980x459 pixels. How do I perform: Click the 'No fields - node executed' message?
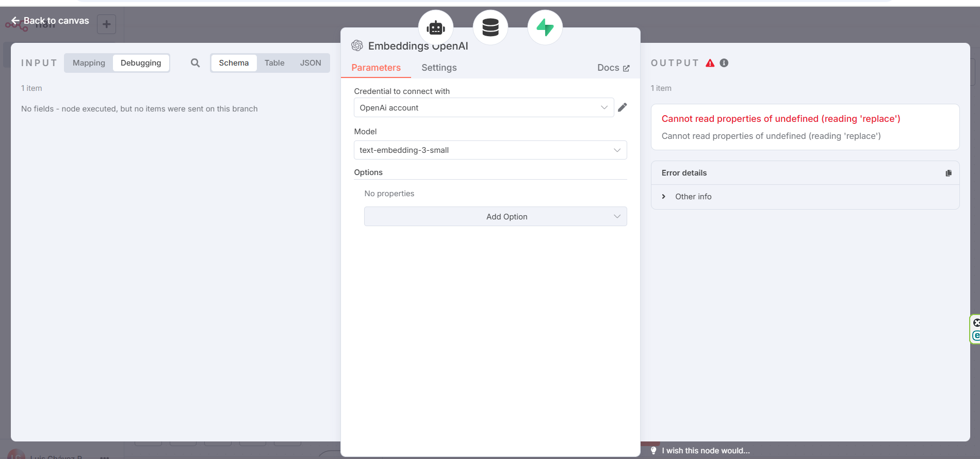pos(139,109)
